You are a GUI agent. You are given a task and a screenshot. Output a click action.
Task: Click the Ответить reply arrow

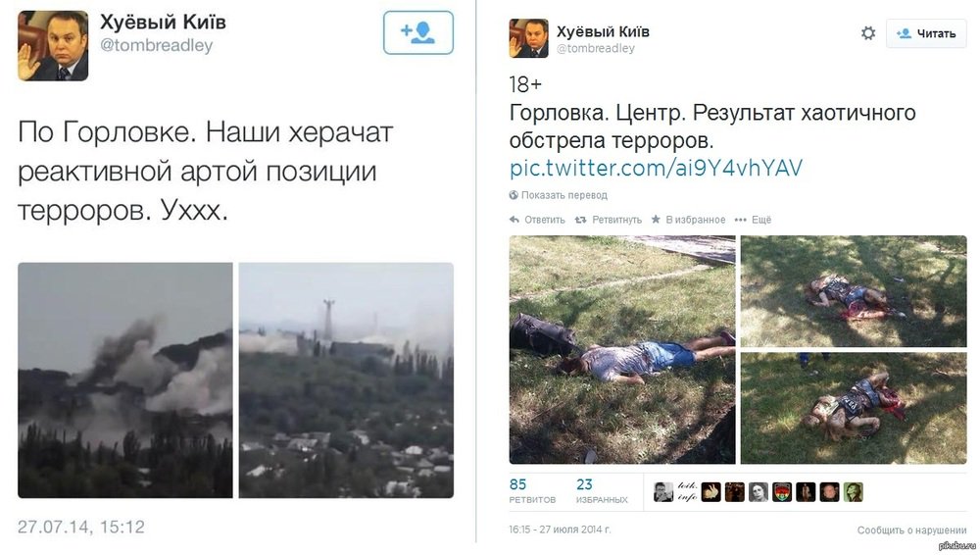pyautogui.click(x=514, y=220)
